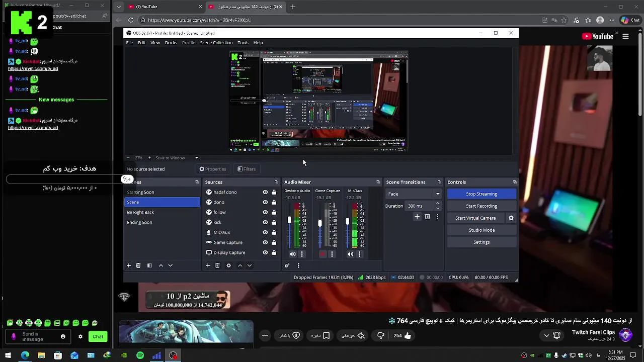Screen dimensions: 644x362
Task: Open advanced audio properties gears in Audio Mixer
Action: click(287, 265)
